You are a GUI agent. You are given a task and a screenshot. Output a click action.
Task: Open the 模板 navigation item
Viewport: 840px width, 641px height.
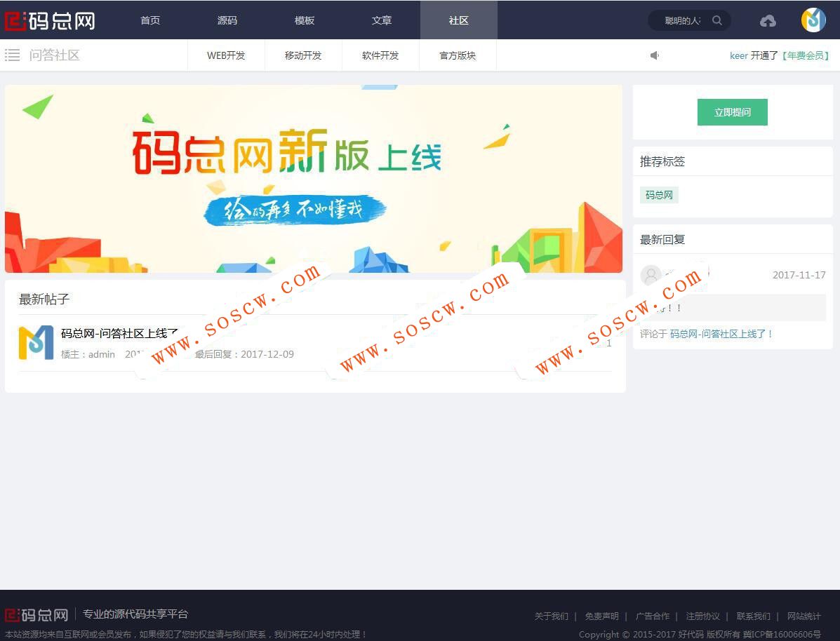click(305, 20)
